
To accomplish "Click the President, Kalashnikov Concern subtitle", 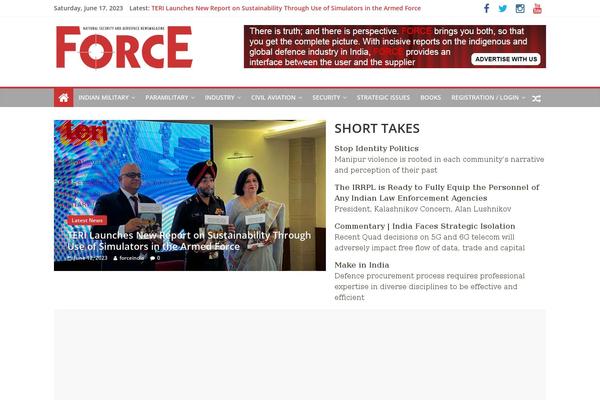I will pos(423,209).
